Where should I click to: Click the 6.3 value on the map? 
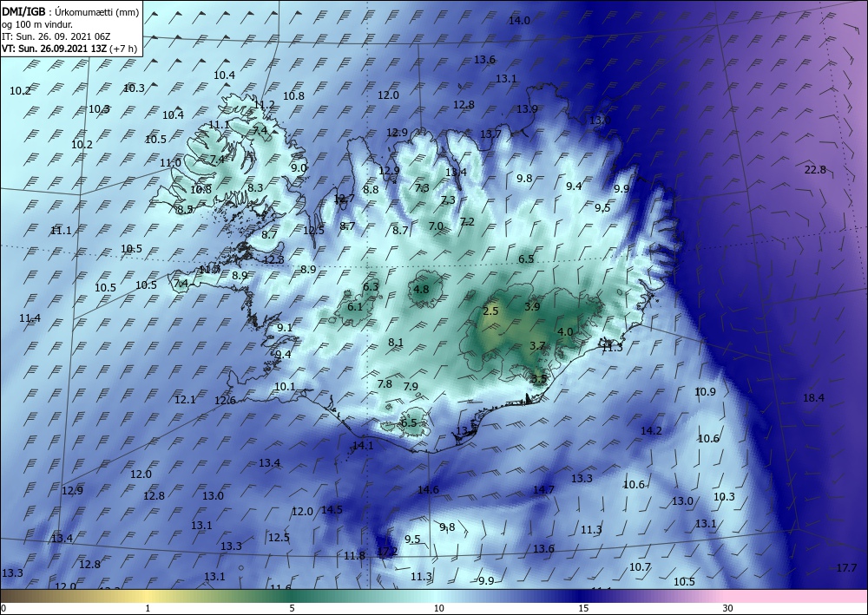pos(371,286)
